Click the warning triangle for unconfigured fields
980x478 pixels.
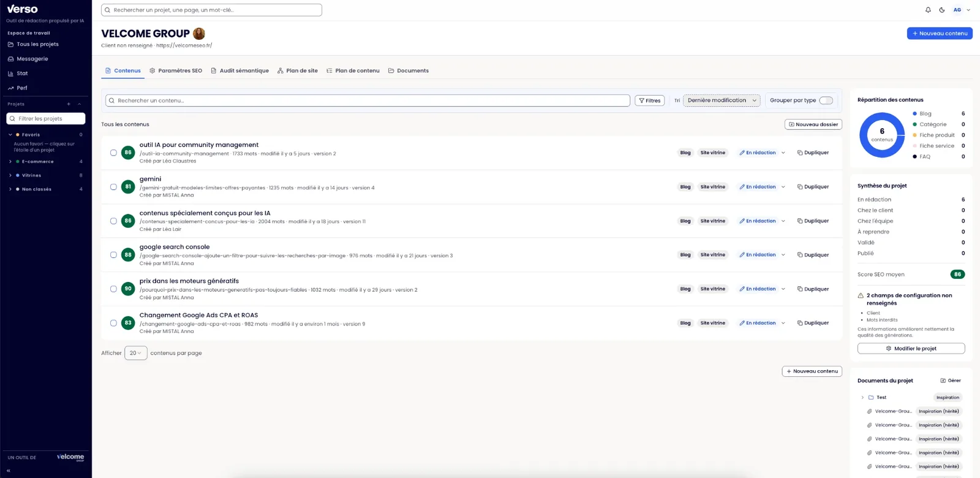(x=861, y=295)
